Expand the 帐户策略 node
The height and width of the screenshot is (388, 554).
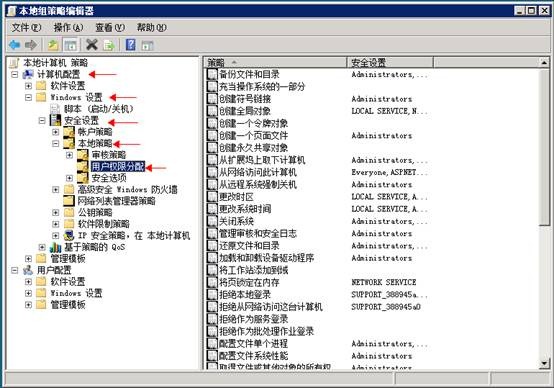55,132
